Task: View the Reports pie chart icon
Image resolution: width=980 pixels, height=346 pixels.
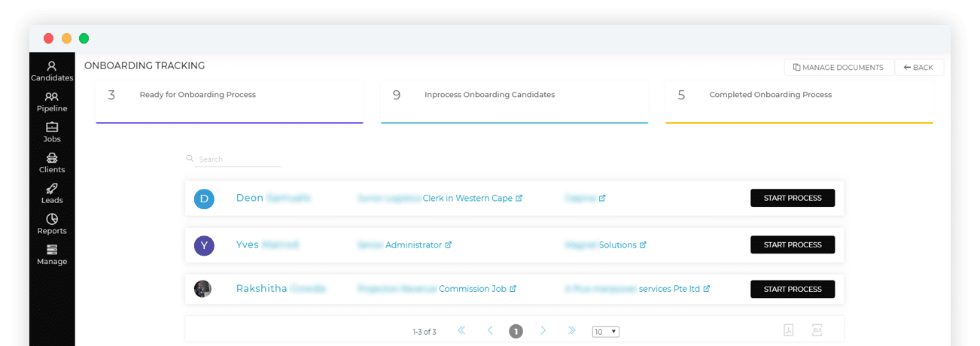Action: coord(51,219)
